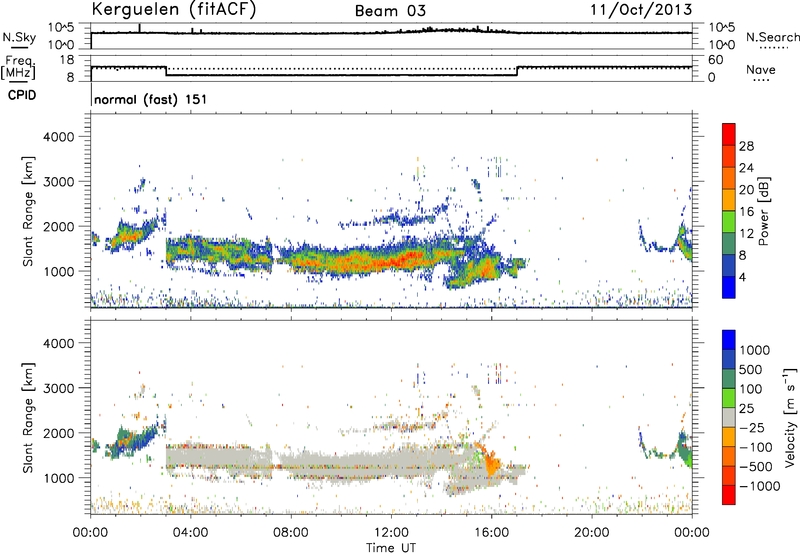Click the power panel 'Slant Range [km]' label

click(x=28, y=211)
